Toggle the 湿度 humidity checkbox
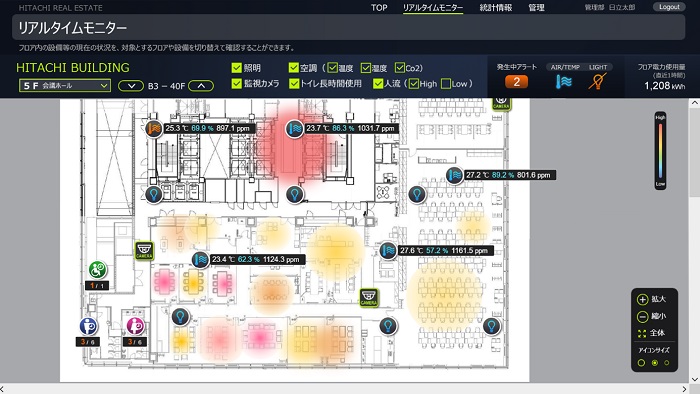The image size is (700, 394). pos(366,68)
